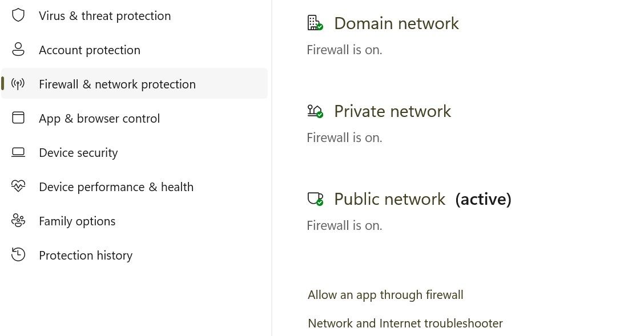Screen dimensions: 644x336
Task: Click the App & browser control icon
Action: pyautogui.click(x=18, y=118)
